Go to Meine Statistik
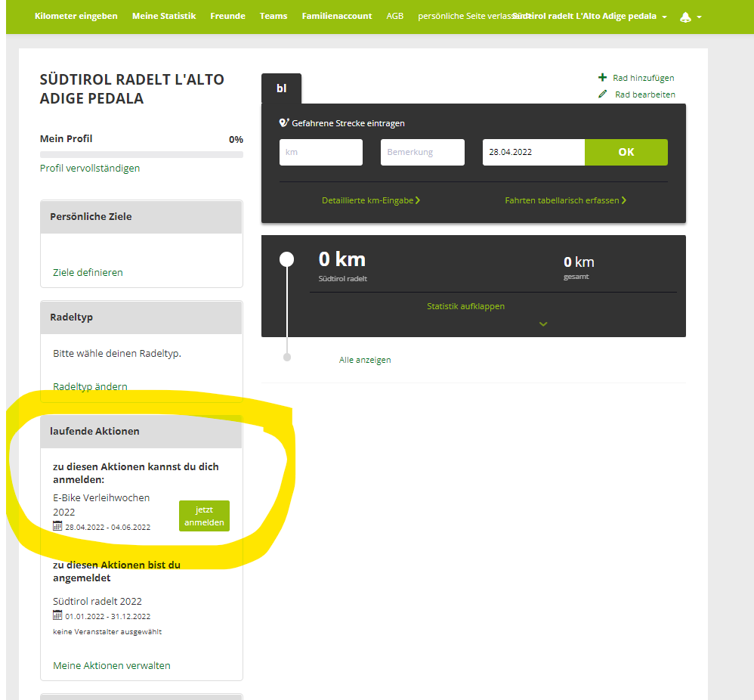The image size is (754, 700). point(164,16)
